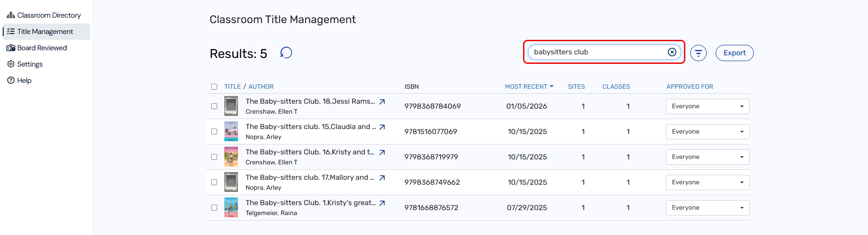The width and height of the screenshot is (868, 235).
Task: Sort by Classes column header
Action: click(x=616, y=86)
